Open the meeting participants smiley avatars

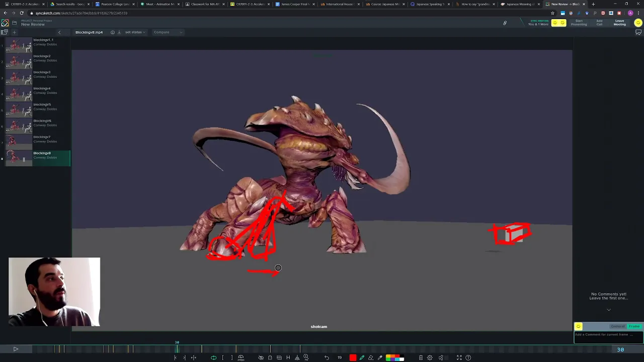pos(558,23)
